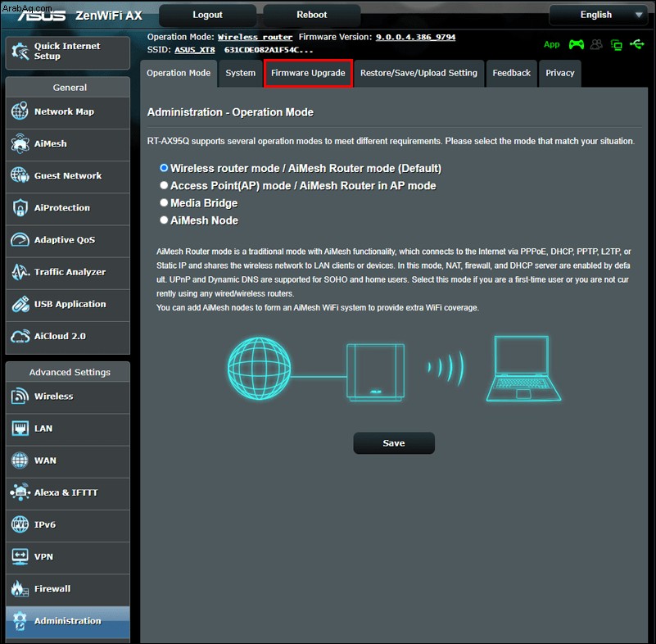Open the Restore/Save/Upload Setting tab
This screenshot has height=644, width=656.
click(418, 73)
